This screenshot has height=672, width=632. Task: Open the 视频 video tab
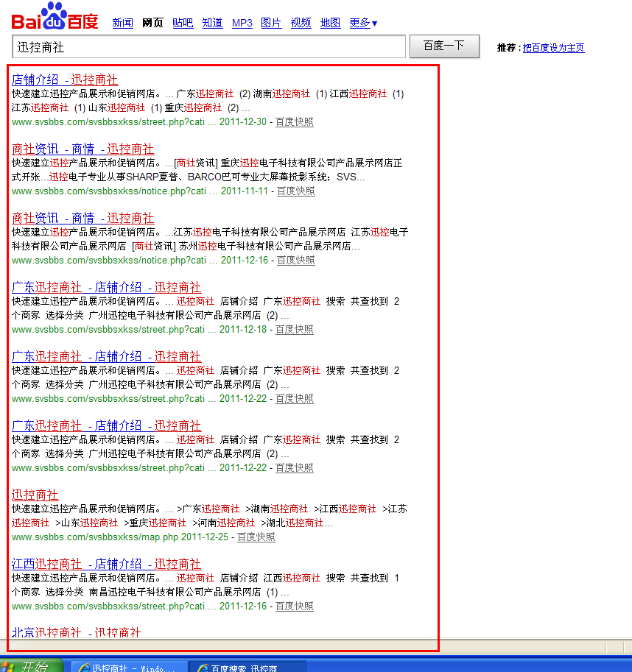(301, 23)
